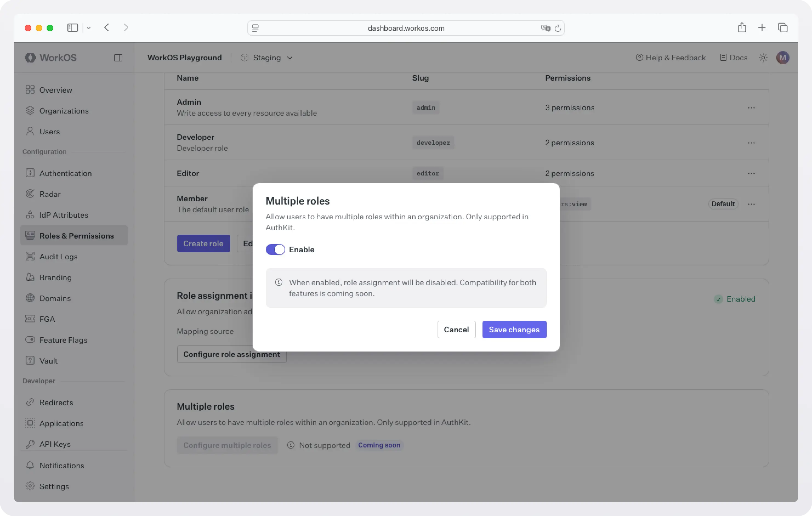Click the admin slug tag
Viewport: 812px width, 516px height.
pyautogui.click(x=426, y=107)
